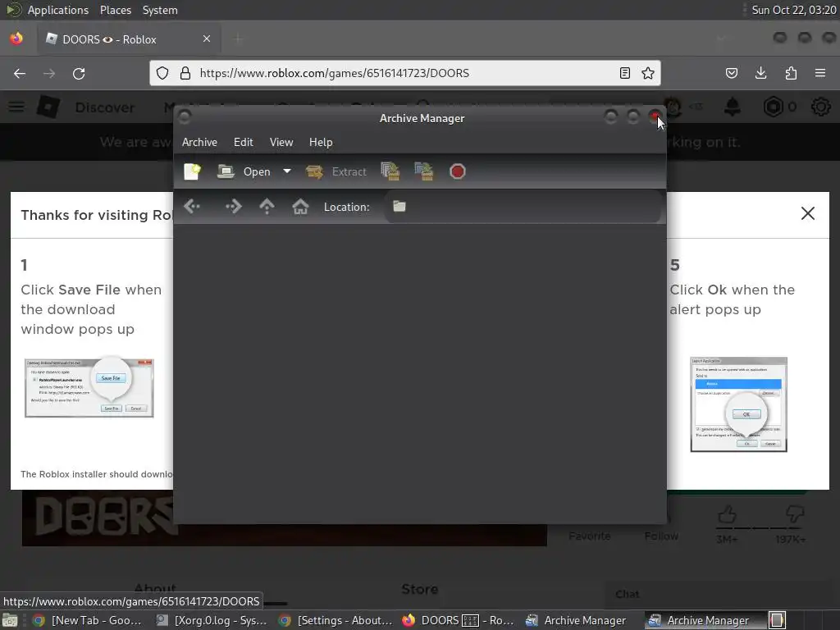Open the Applications menu in top panel
This screenshot has height=630, width=840.
tap(58, 10)
